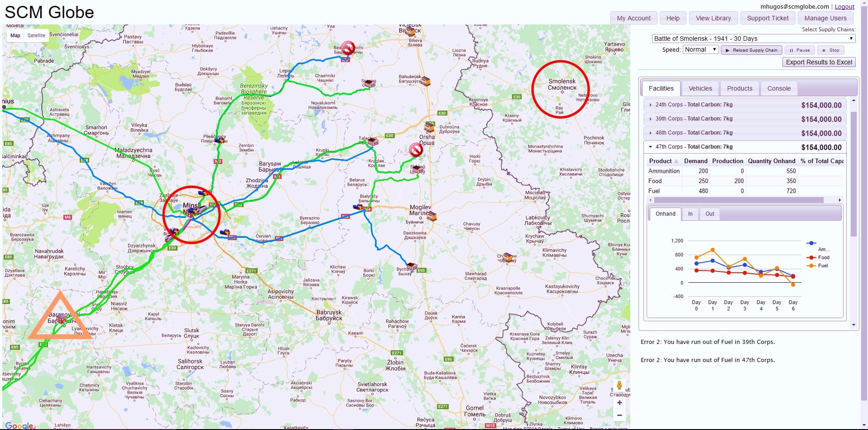This screenshot has height=430, width=868.
Task: Click the Fuel data point at Day 1
Action: coord(713,250)
